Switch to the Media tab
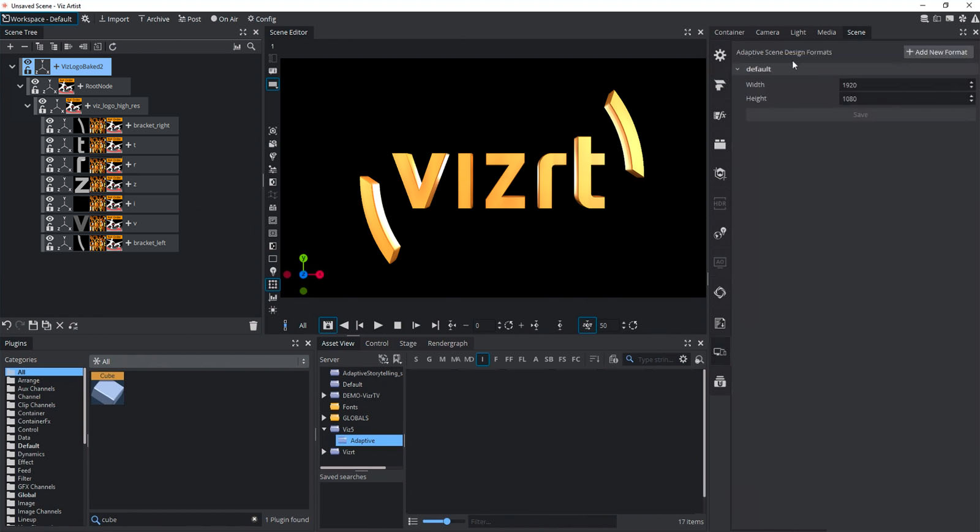 coord(826,32)
